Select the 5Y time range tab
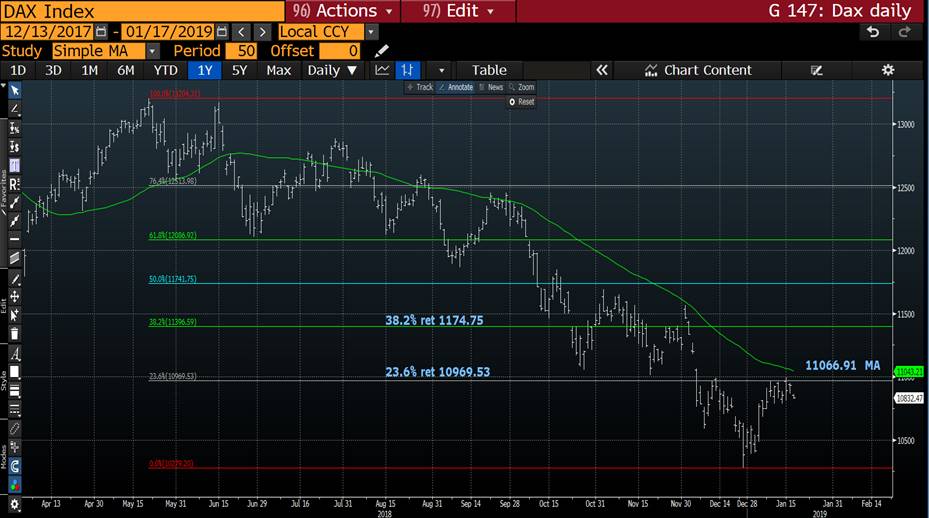Viewport: 929px width, 518px height. (x=239, y=71)
